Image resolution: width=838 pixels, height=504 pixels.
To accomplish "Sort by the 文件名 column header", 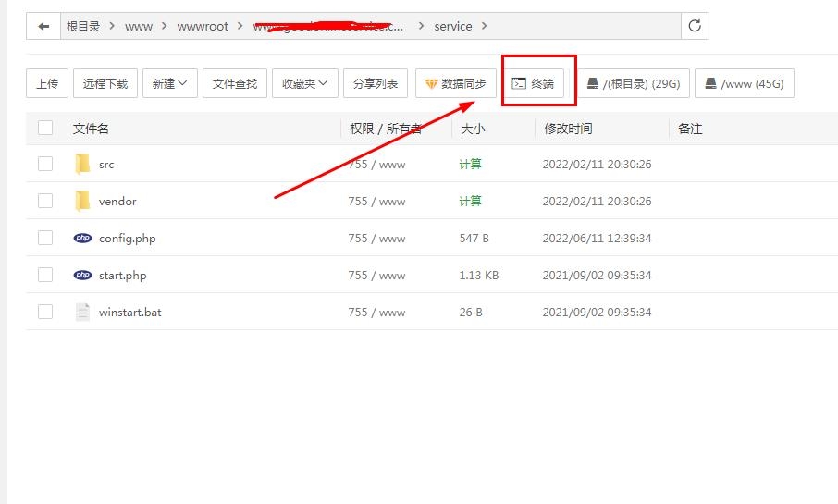I will [x=91, y=129].
